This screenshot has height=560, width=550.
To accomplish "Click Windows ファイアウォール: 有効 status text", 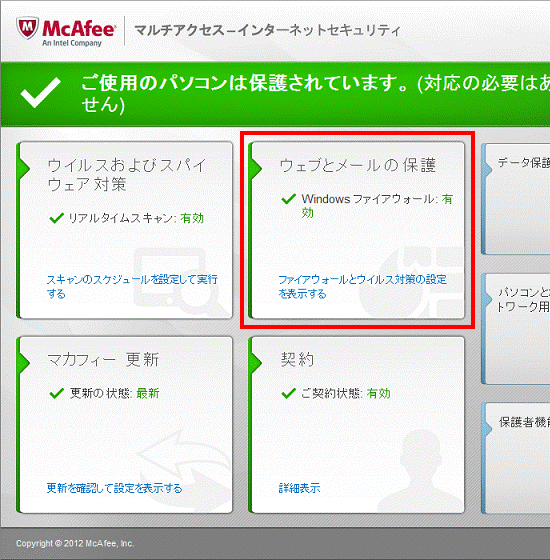I will point(377,205).
